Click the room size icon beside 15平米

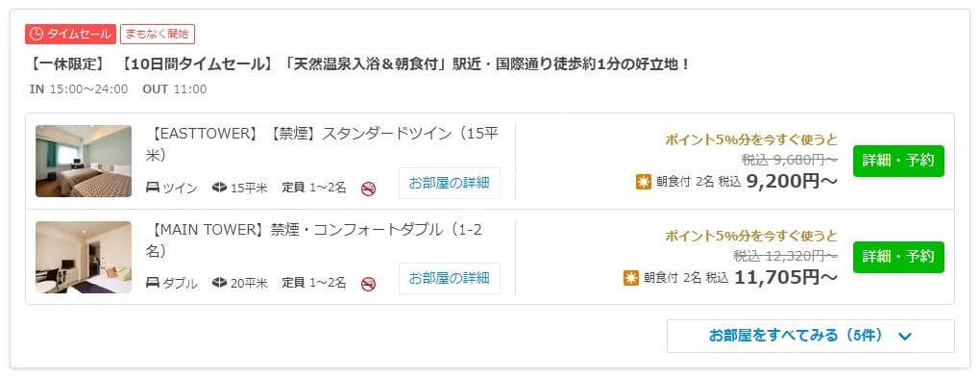coord(219,188)
